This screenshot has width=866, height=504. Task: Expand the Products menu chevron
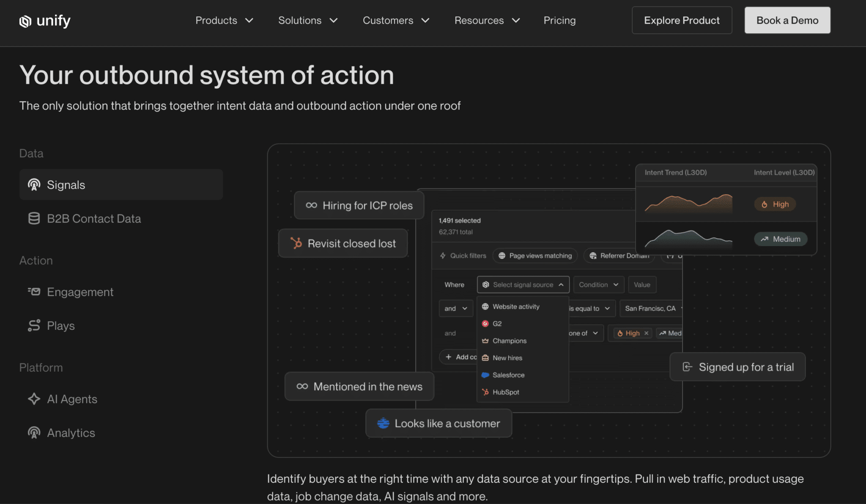[249, 20]
